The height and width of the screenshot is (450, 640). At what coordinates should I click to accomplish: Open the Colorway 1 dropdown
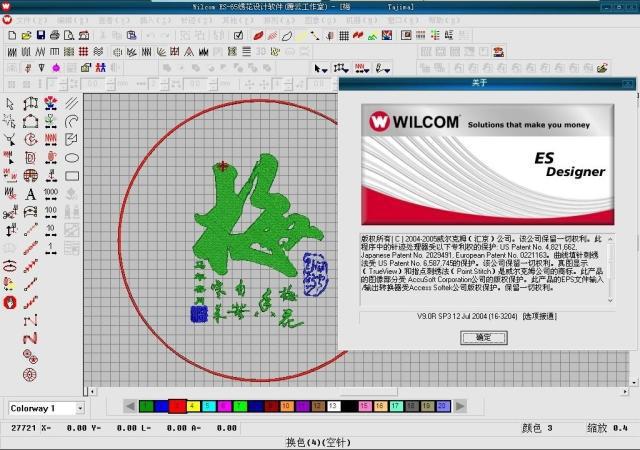point(80,408)
